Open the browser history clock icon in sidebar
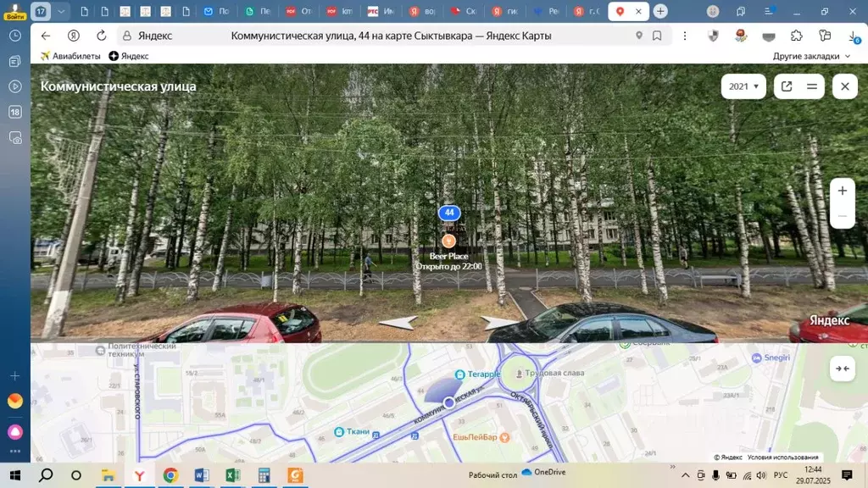 tap(15, 36)
